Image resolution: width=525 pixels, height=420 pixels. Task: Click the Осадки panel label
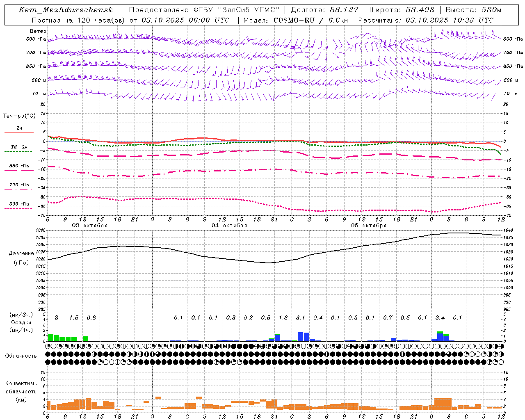click(x=21, y=322)
